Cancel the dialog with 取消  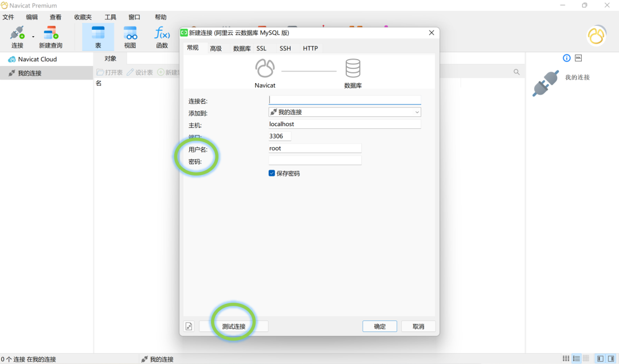418,327
